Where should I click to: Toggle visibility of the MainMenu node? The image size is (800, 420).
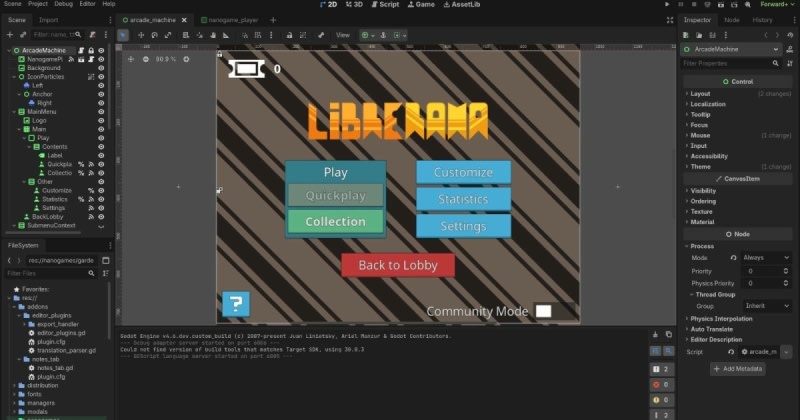[x=101, y=111]
